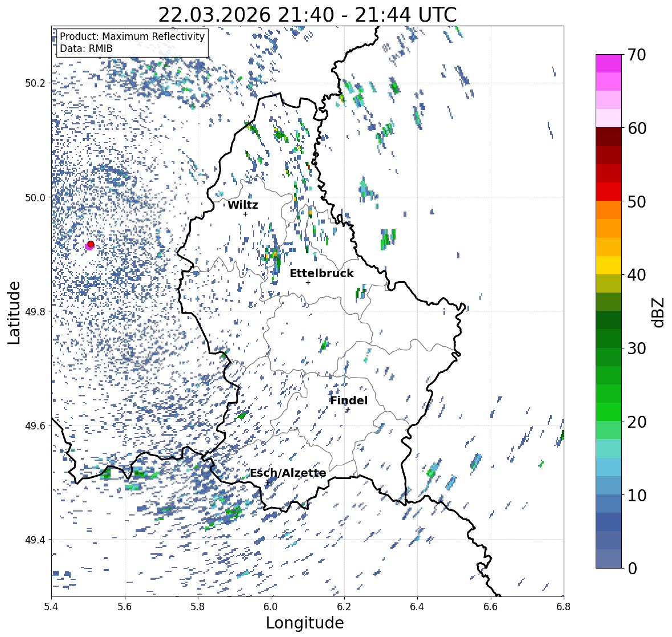This screenshot has width=672, height=637.
Task: Click the cross marker below Findel
Action: (348, 410)
